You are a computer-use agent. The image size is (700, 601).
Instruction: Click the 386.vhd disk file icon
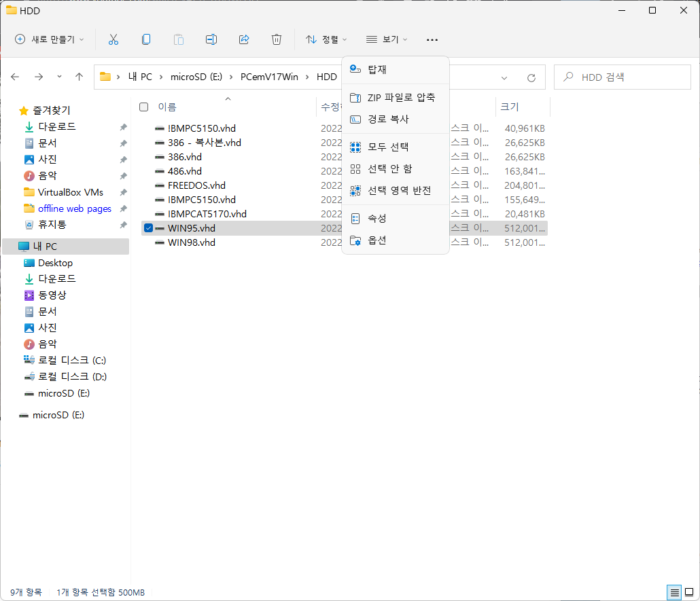tap(160, 157)
